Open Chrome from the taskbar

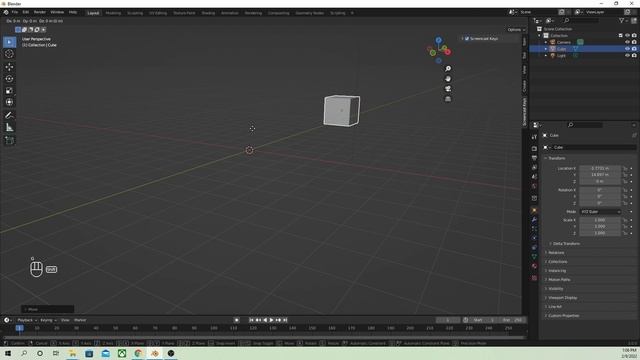tap(138, 353)
